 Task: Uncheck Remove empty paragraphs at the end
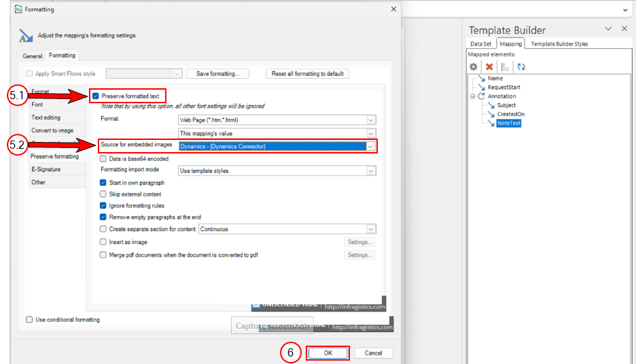[103, 217]
